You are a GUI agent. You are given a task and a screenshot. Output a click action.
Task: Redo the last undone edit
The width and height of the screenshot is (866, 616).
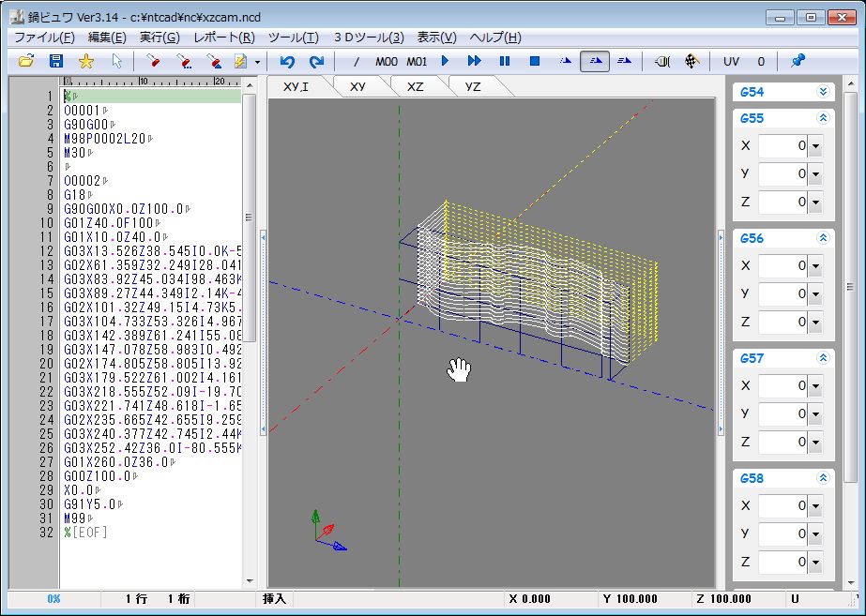coord(317,61)
